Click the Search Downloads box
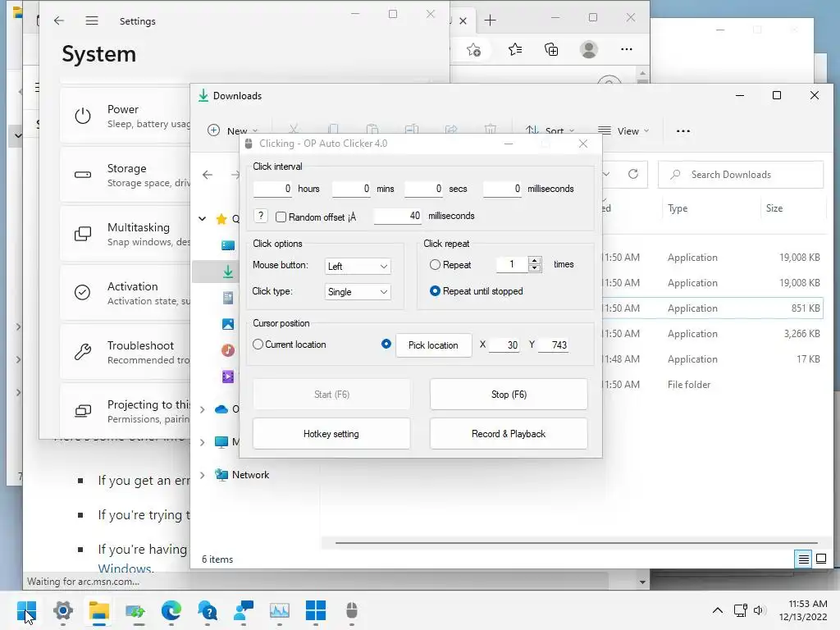The height and width of the screenshot is (630, 840). point(741,175)
